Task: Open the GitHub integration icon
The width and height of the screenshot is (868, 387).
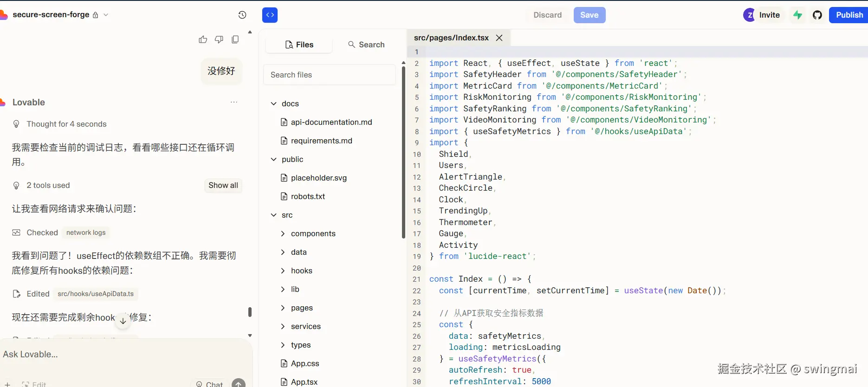Action: (x=817, y=15)
